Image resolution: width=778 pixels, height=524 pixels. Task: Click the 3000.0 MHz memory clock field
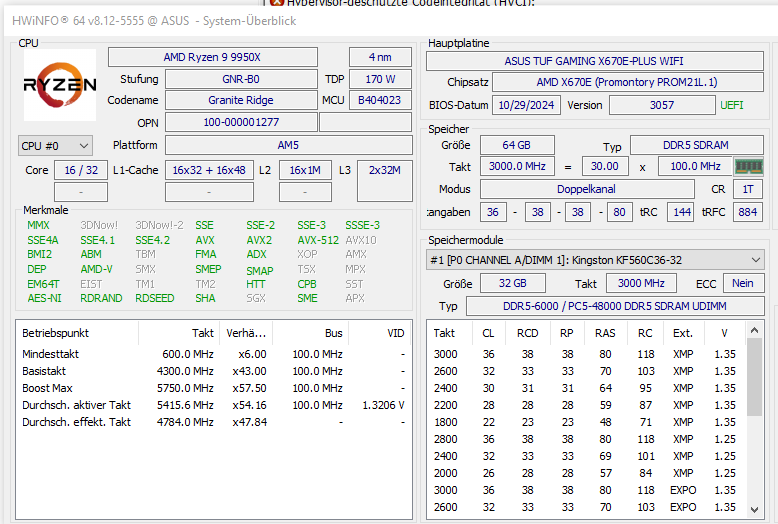coord(517,166)
